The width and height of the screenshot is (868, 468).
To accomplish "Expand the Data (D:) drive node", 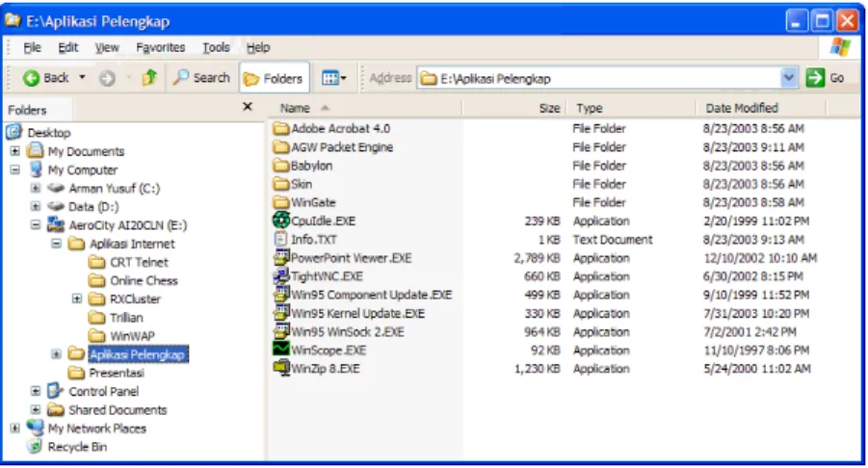I will pos(36,206).
